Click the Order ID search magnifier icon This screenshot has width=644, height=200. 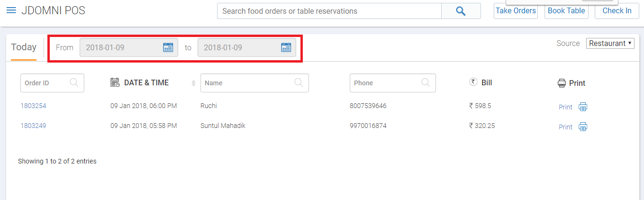(74, 82)
